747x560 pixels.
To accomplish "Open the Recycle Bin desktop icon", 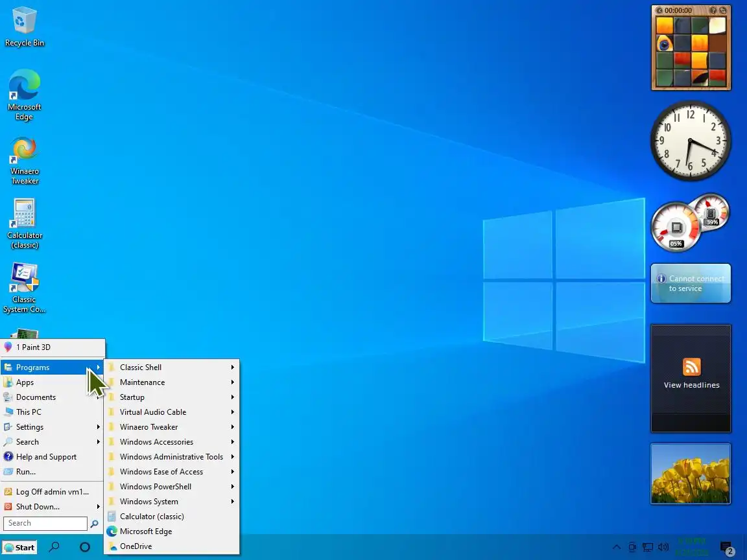I will [x=24, y=27].
